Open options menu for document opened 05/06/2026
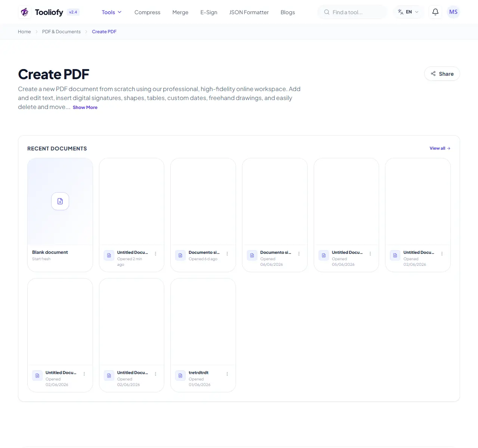The height and width of the screenshot is (448, 478). [x=370, y=253]
